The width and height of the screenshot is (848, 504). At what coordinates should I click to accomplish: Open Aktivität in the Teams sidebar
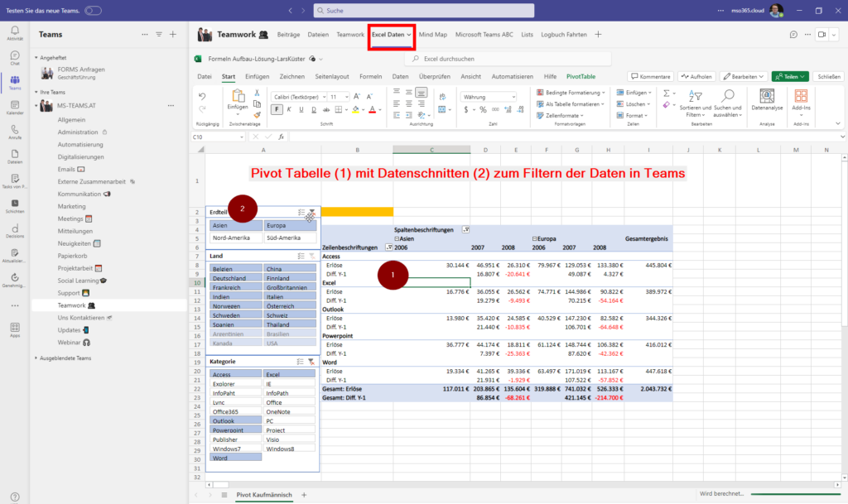coord(15,33)
